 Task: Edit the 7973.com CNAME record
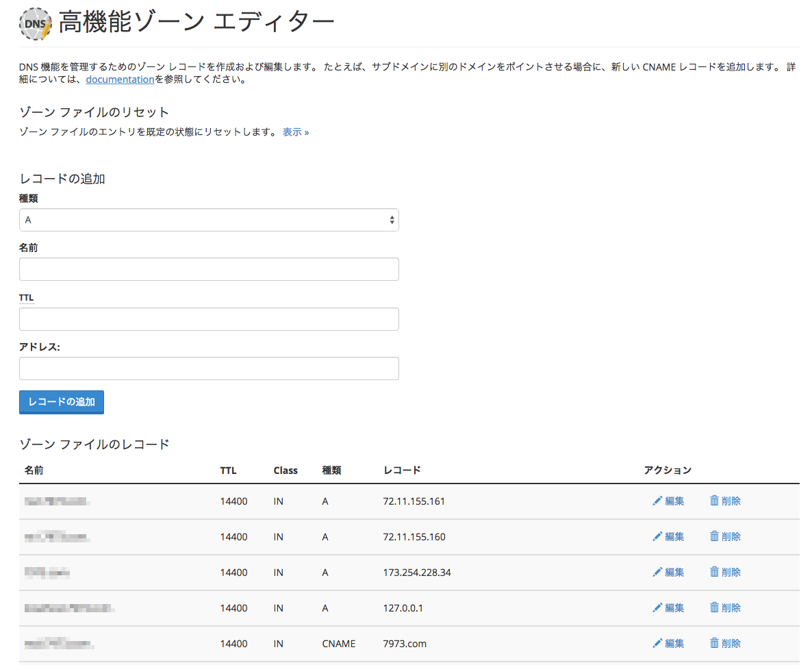pos(668,644)
